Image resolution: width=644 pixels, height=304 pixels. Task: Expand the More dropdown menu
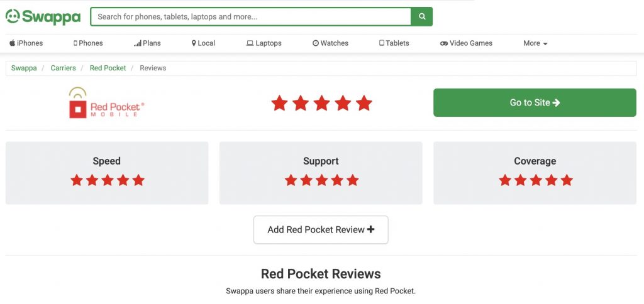(x=535, y=43)
